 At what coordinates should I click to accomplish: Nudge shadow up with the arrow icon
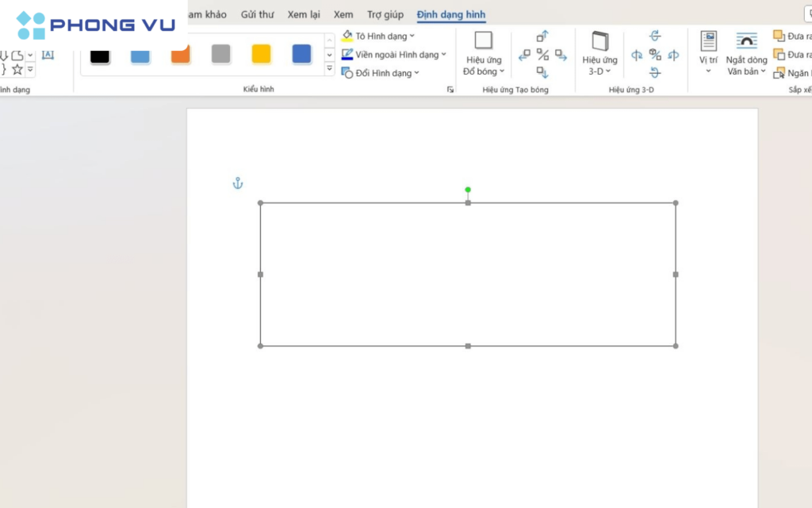(542, 37)
